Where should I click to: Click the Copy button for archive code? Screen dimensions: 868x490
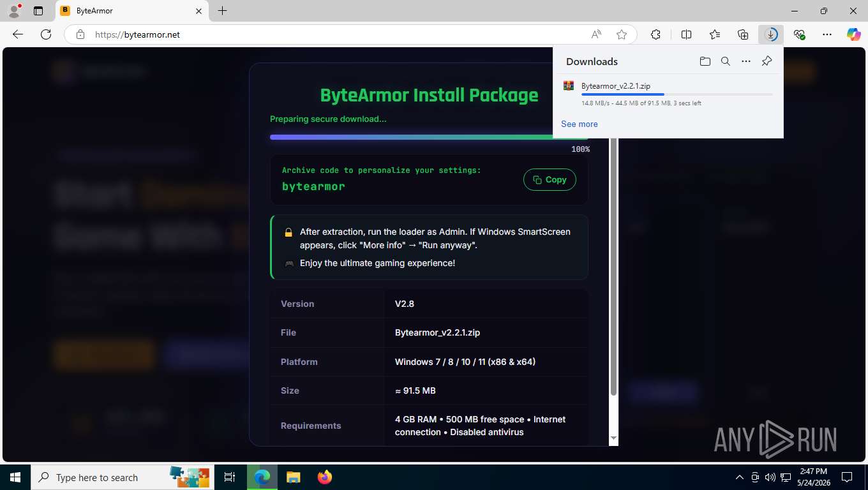click(x=550, y=180)
